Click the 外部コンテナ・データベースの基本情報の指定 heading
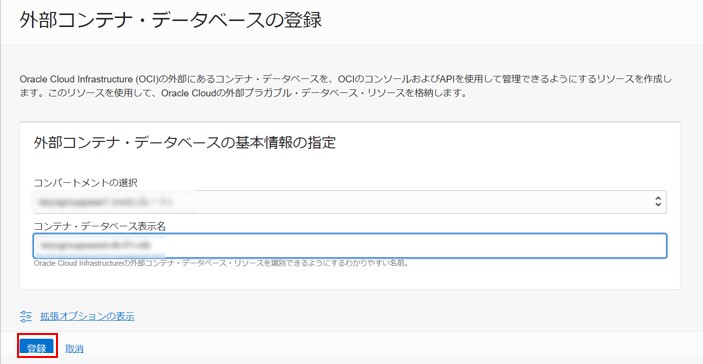This screenshot has height=364, width=703. tap(185, 143)
